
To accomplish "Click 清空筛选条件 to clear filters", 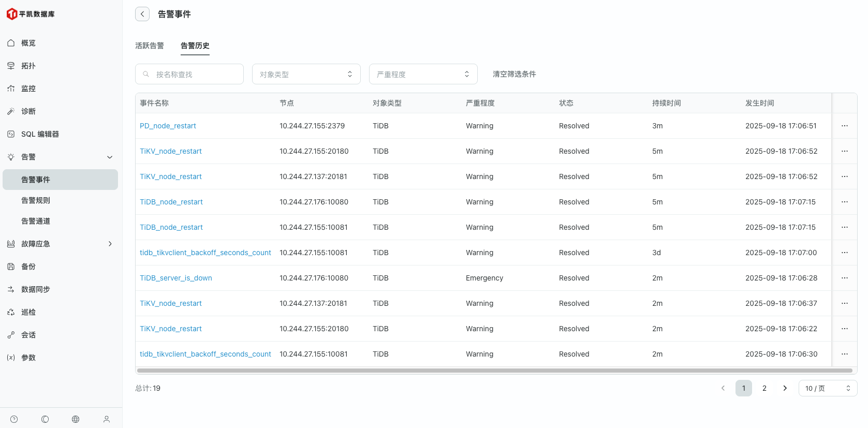I will pyautogui.click(x=514, y=74).
